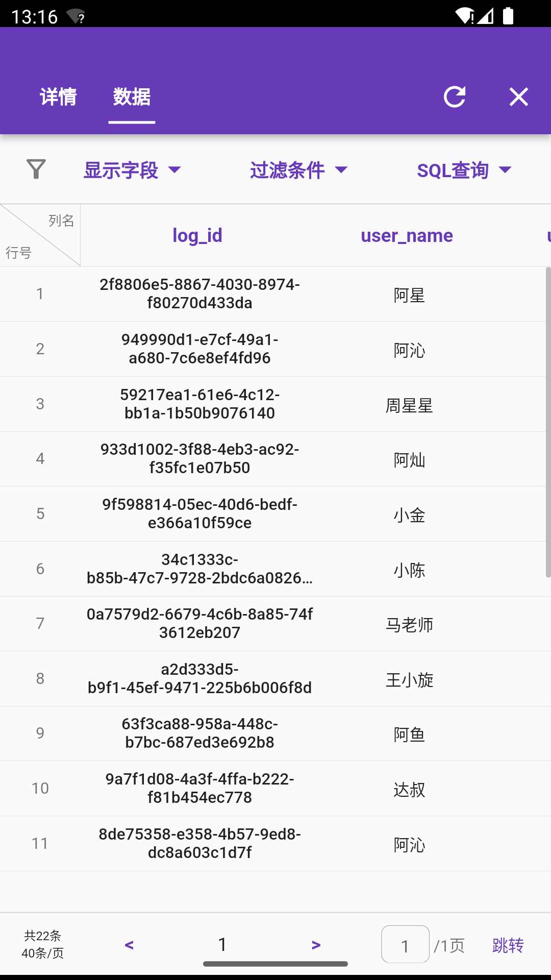The height and width of the screenshot is (980, 551).
Task: Tap the funnel filter icon
Action: 36,169
